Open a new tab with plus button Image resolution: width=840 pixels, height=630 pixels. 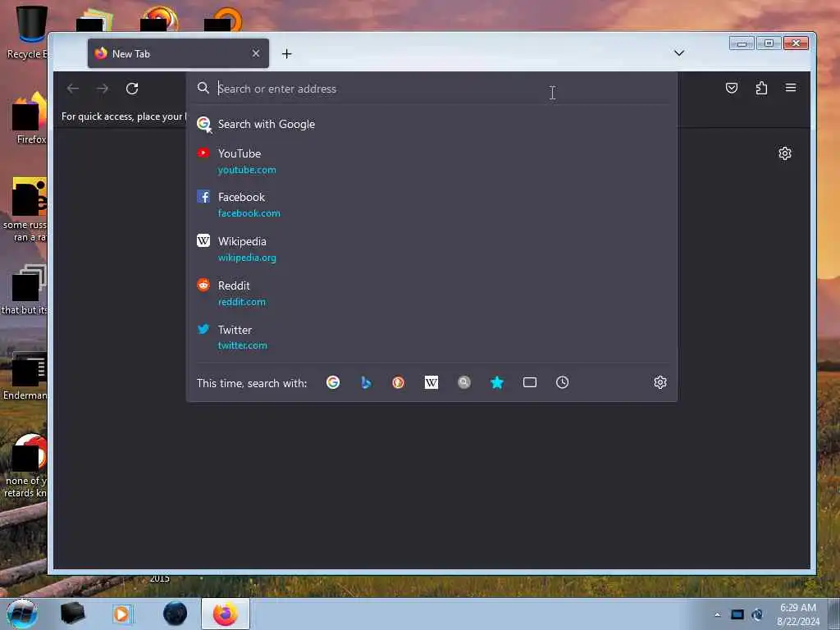point(286,53)
